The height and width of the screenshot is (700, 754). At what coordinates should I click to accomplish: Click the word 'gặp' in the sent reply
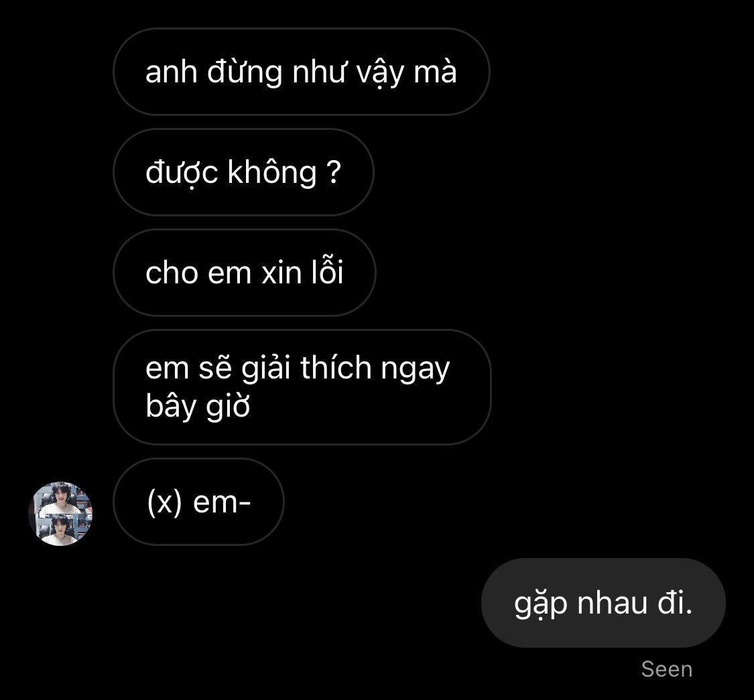(x=540, y=604)
